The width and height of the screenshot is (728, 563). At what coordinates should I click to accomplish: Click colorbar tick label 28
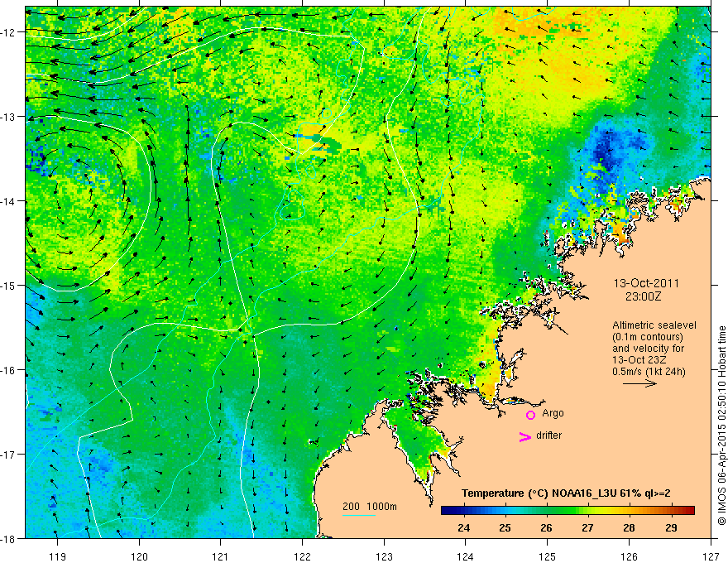click(x=629, y=527)
